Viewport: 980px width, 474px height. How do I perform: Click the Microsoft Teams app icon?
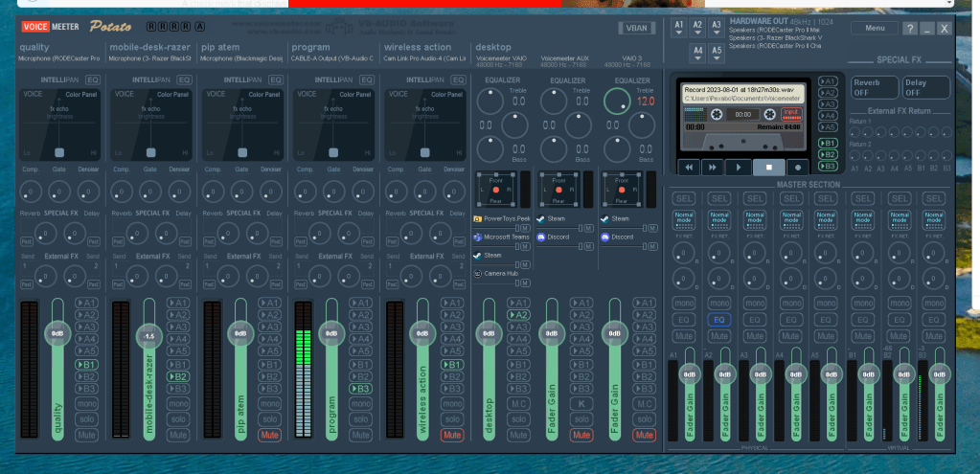point(477,237)
